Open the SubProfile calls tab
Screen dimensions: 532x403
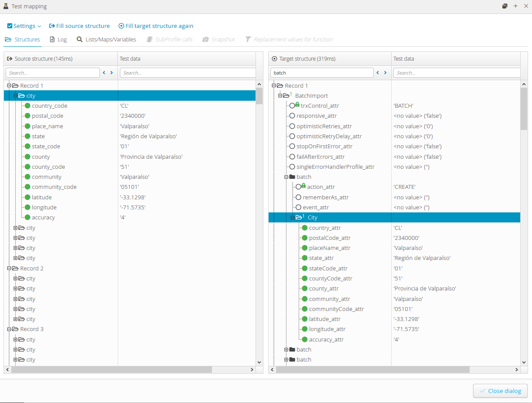click(x=170, y=39)
